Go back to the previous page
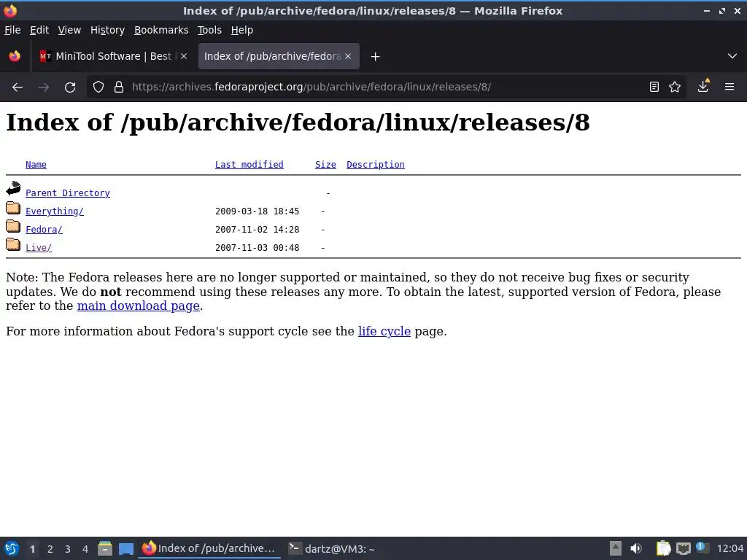 (x=18, y=87)
